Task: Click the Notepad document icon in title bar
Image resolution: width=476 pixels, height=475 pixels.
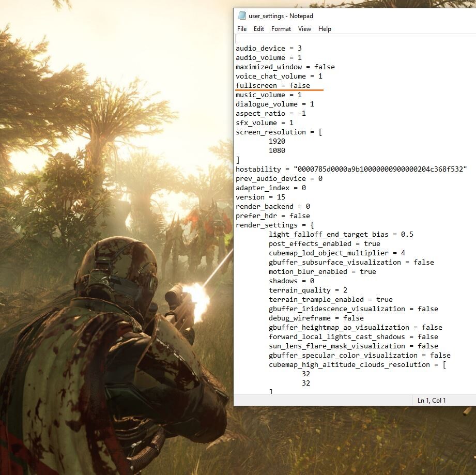Action: pos(242,16)
